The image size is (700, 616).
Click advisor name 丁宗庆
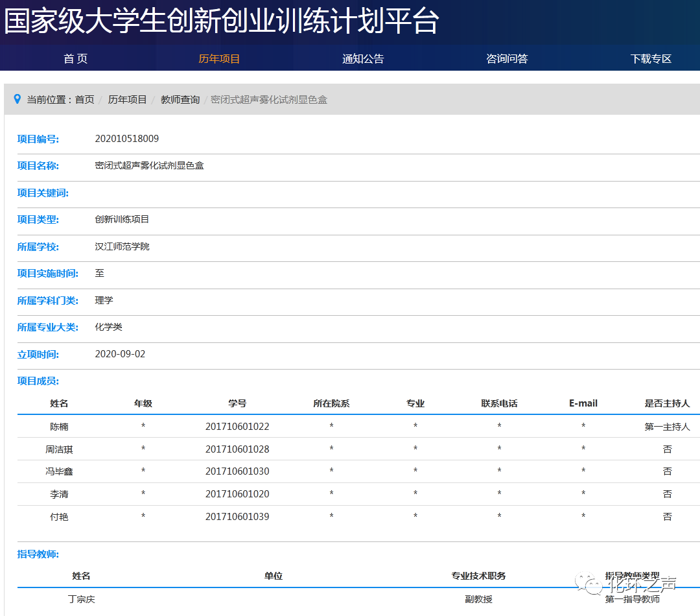coord(81,599)
